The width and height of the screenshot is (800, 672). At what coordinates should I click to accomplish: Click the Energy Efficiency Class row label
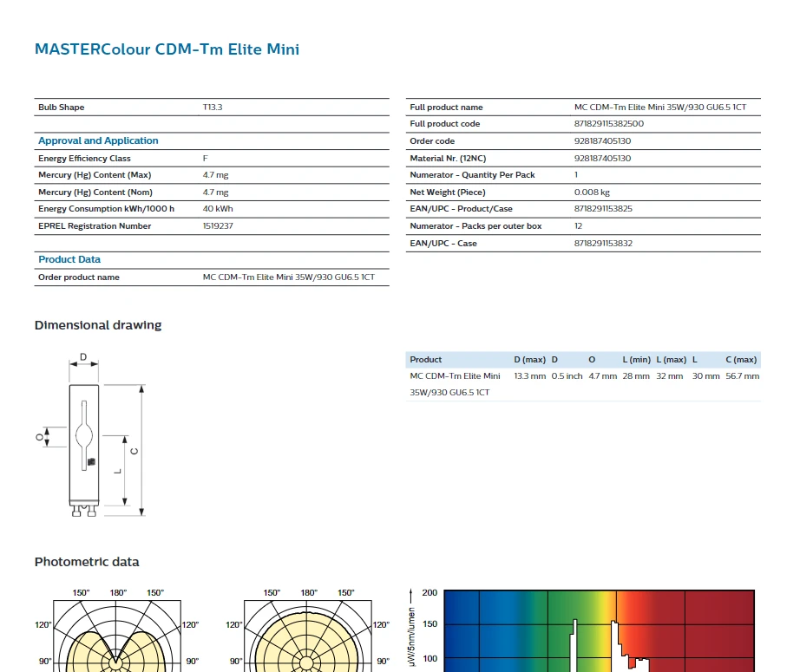coord(84,159)
